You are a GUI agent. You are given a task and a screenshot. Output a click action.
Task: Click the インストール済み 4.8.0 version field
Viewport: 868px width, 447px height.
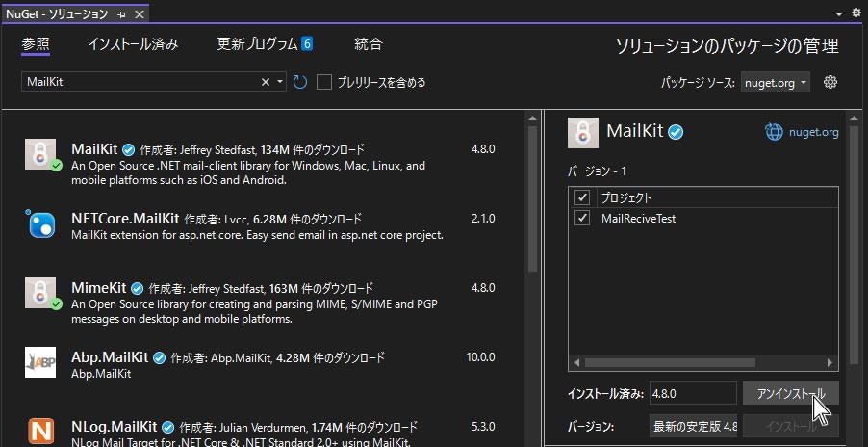[x=693, y=394]
